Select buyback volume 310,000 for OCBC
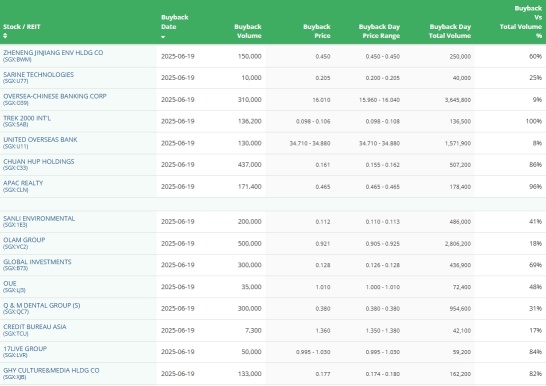The width and height of the screenshot is (546, 386). click(250, 100)
